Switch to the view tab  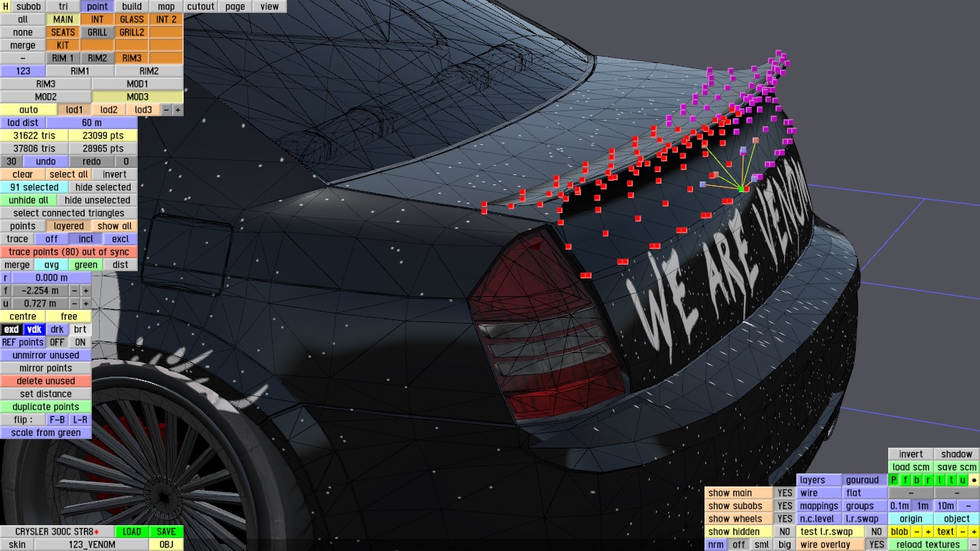click(270, 6)
